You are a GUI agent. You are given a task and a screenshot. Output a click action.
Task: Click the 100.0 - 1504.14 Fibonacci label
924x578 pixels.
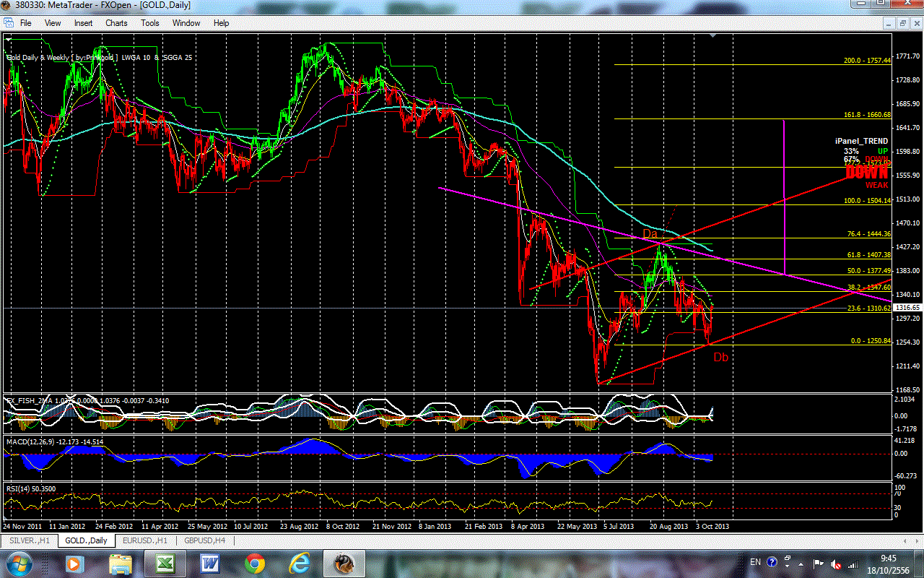click(x=867, y=200)
